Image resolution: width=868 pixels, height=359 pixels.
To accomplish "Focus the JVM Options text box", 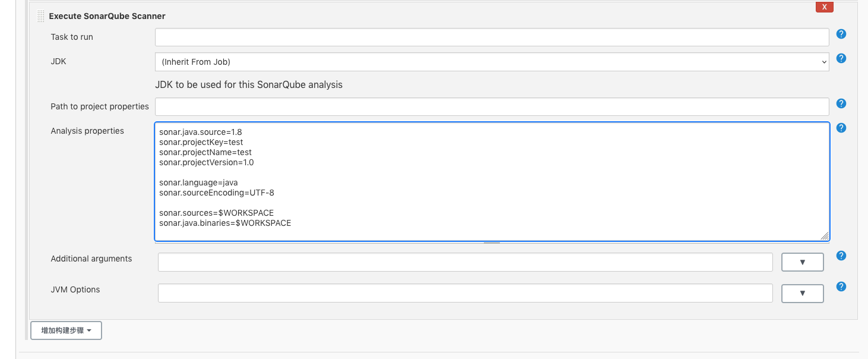I will pyautogui.click(x=465, y=293).
